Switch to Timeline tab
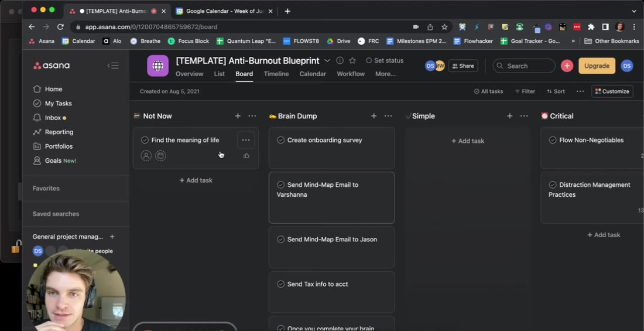The height and width of the screenshot is (331, 644). (x=276, y=74)
